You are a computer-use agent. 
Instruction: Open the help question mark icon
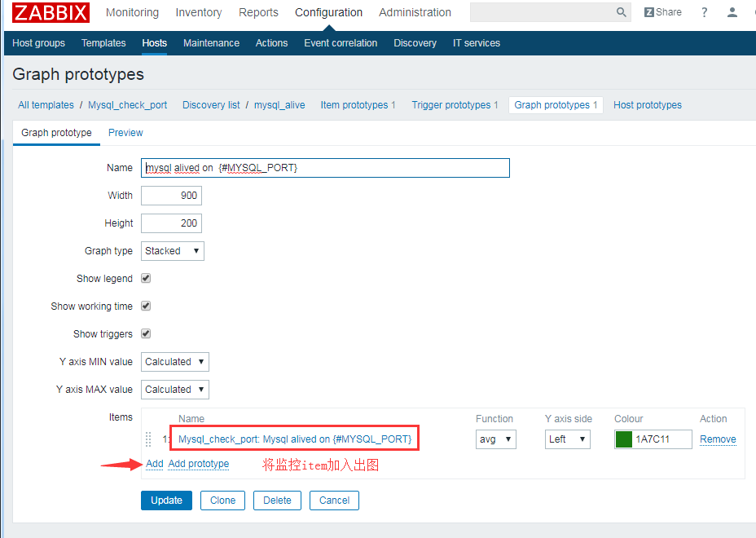(x=705, y=12)
